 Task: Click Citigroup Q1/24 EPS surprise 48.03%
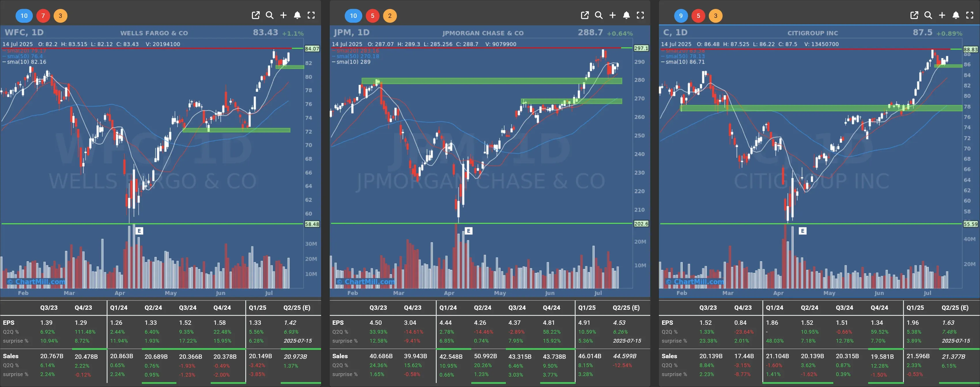[x=774, y=341]
